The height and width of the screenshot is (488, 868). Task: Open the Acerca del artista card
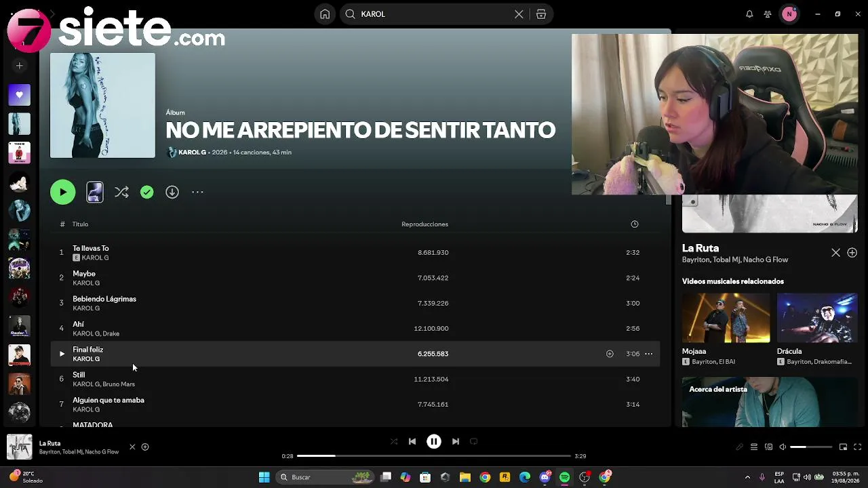[x=770, y=402]
